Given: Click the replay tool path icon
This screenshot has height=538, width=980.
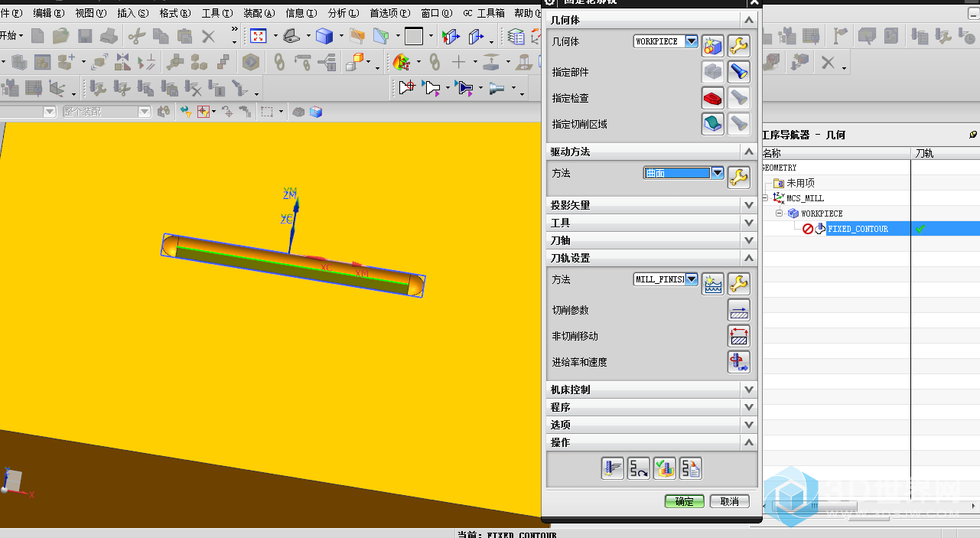Looking at the screenshot, I should tap(639, 468).
